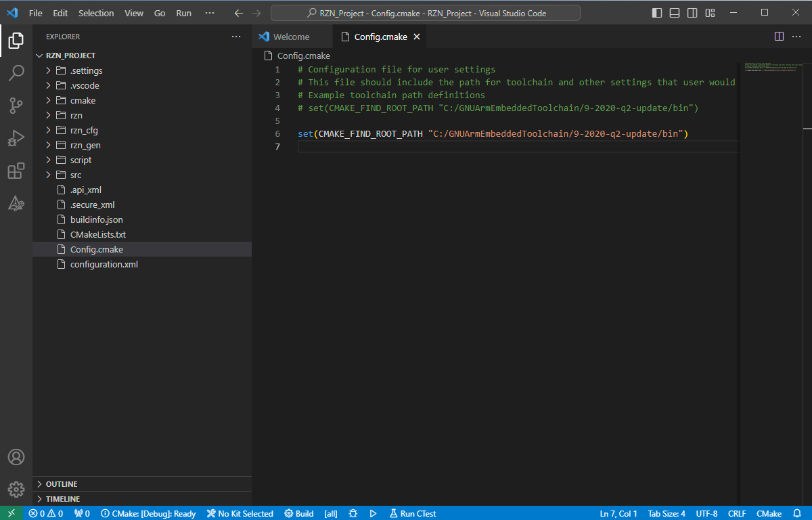
Task: Open the File menu
Action: [x=36, y=13]
